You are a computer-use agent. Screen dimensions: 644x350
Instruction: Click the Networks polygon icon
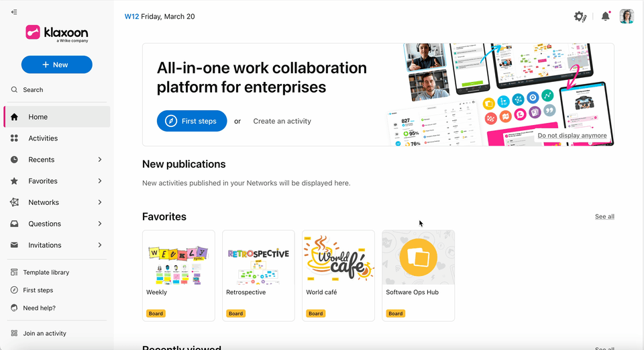pos(14,202)
